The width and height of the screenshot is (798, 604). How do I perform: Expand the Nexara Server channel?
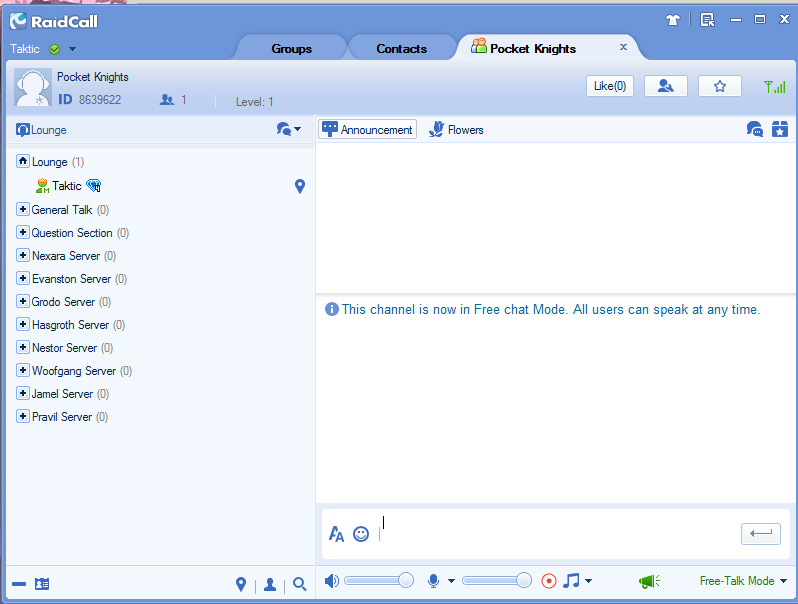coord(22,255)
